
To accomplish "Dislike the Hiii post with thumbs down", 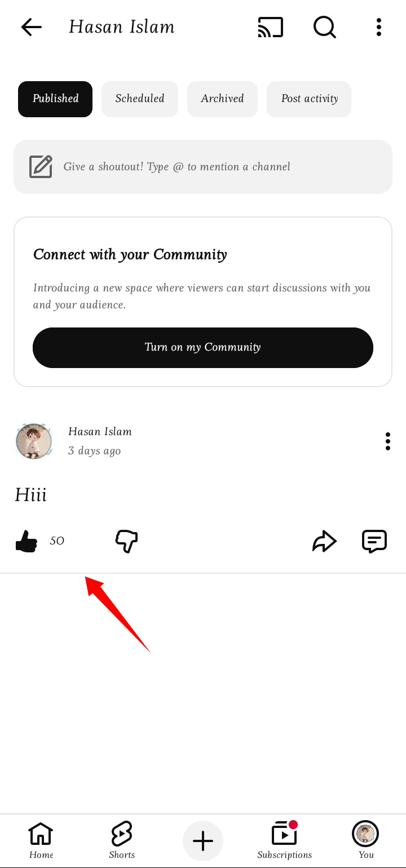I will pos(126,542).
